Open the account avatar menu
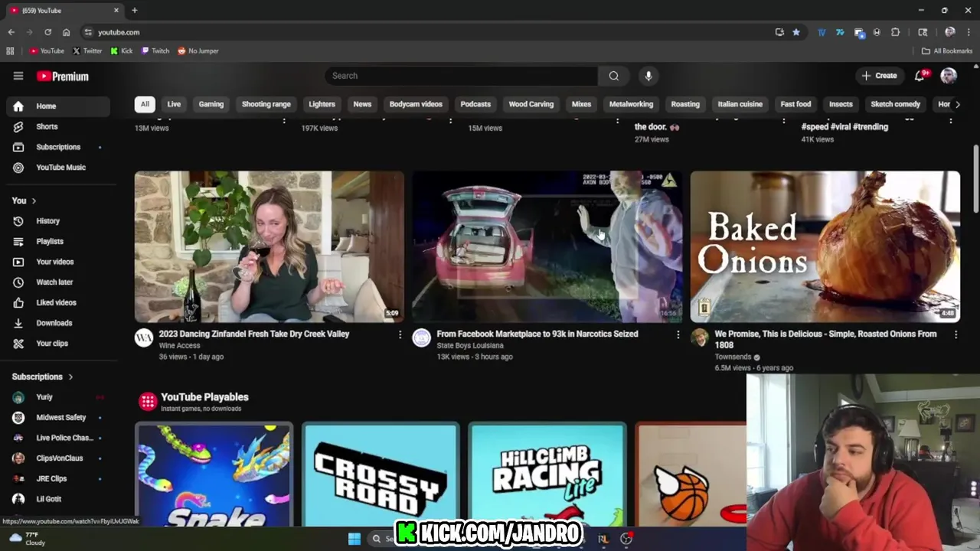Image resolution: width=980 pixels, height=551 pixels. [949, 76]
